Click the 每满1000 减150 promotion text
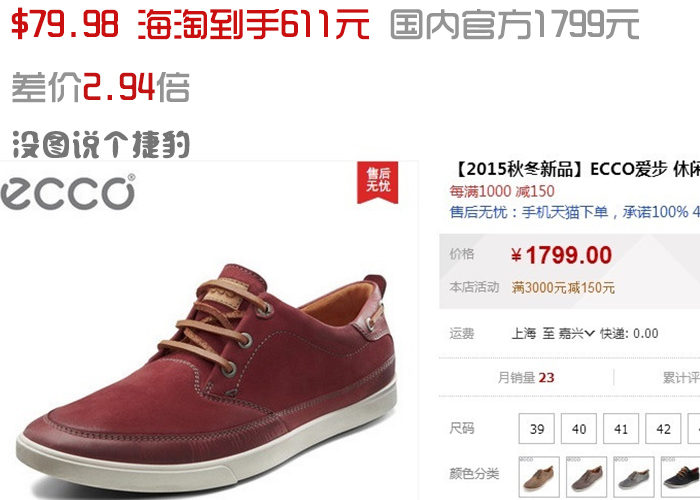Screen dimensions: 700x500 pos(502,192)
